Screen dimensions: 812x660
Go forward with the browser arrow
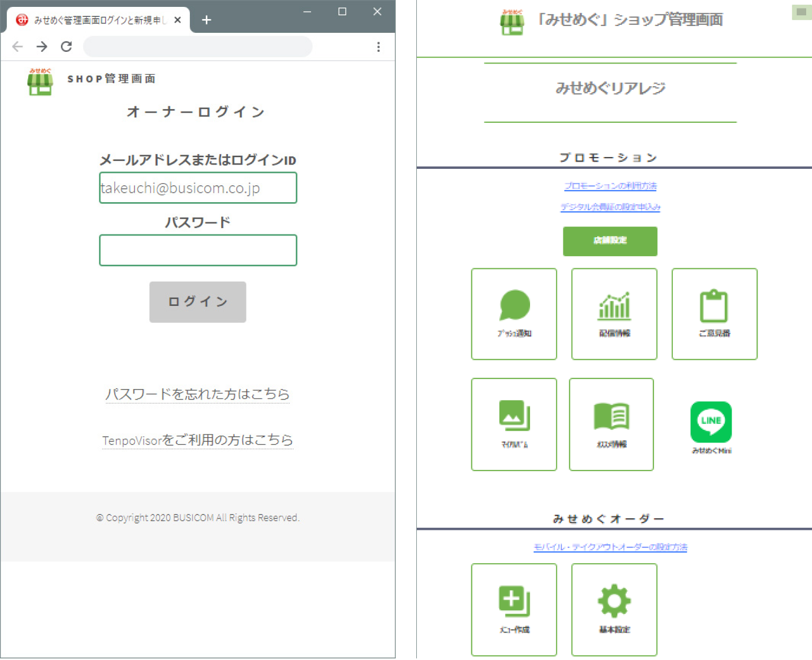point(42,47)
